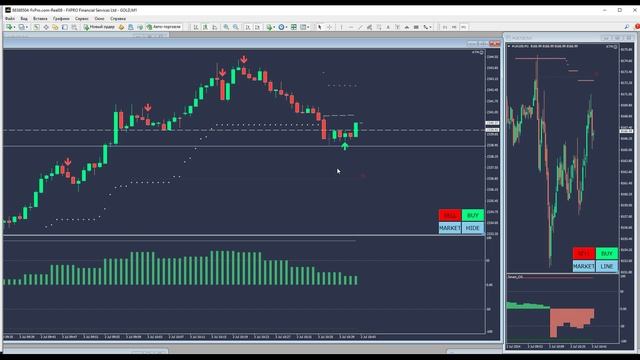The width and height of the screenshot is (640, 360).
Task: Open the Navigator folder icon
Action: tap(55, 27)
